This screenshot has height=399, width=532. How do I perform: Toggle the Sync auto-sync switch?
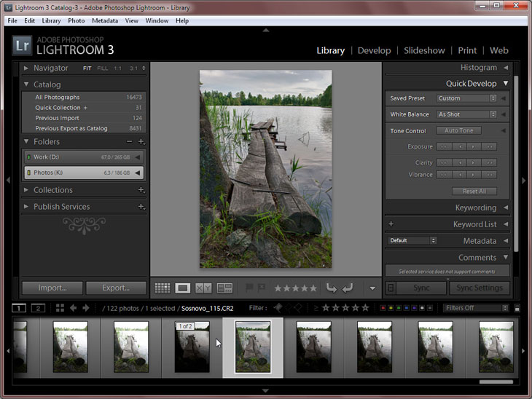point(391,288)
